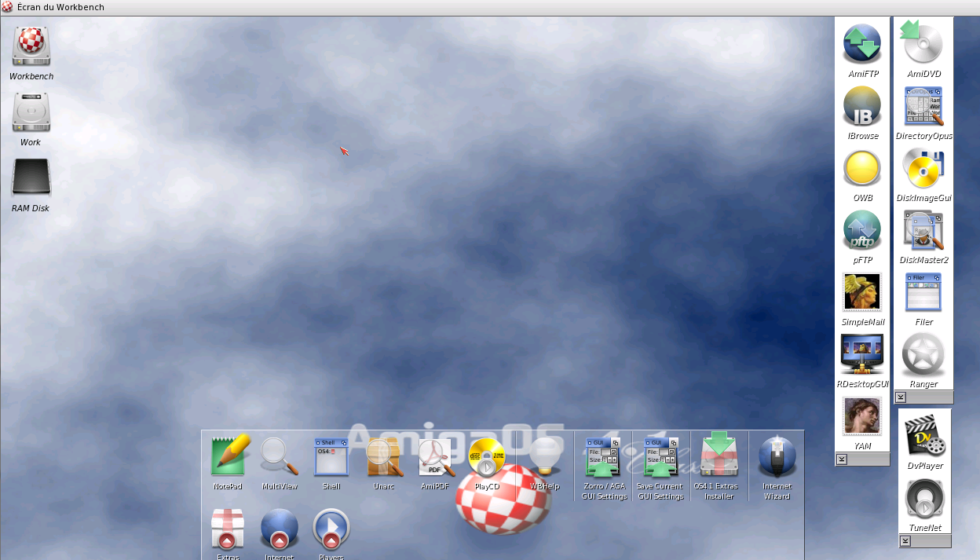Open SimpleMail application
This screenshot has width=980, height=560.
(x=862, y=292)
